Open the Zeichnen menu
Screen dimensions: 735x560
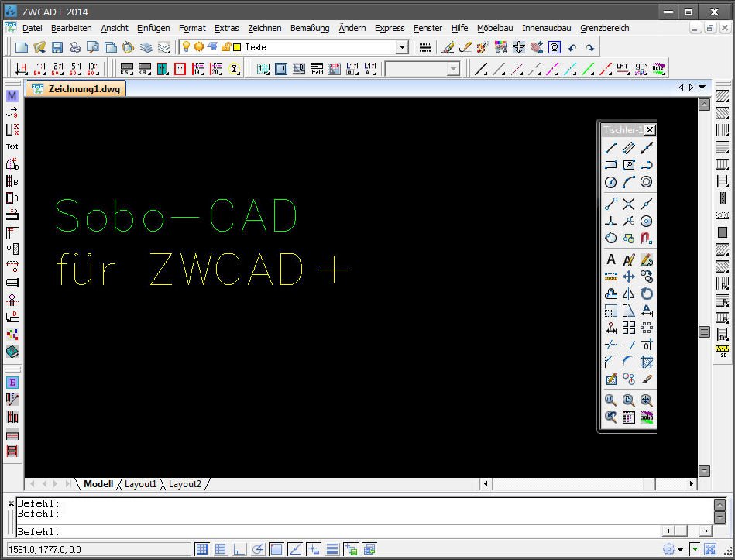tap(264, 28)
